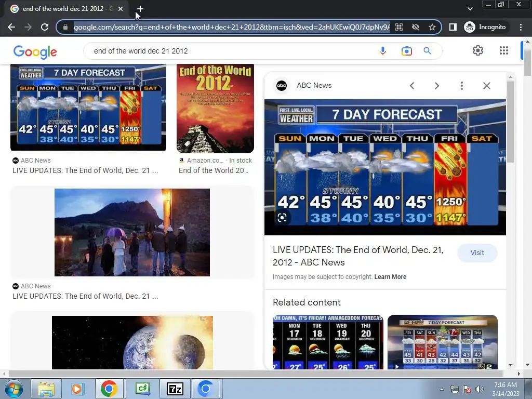The height and width of the screenshot is (399, 532).
Task: Show hidden system tray icons arrow
Action: point(442,389)
